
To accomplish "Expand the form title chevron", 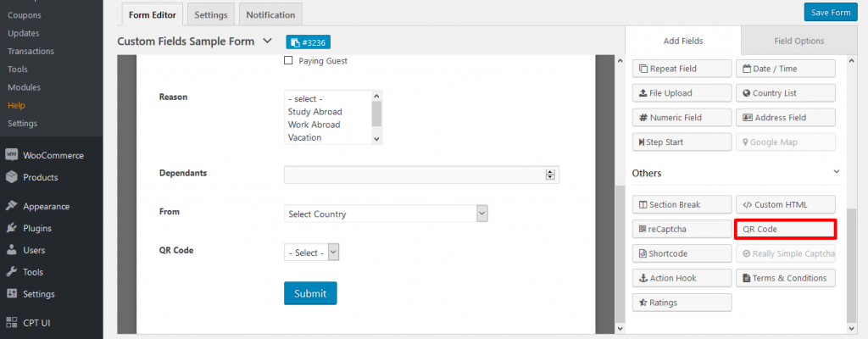I will pos(268,41).
